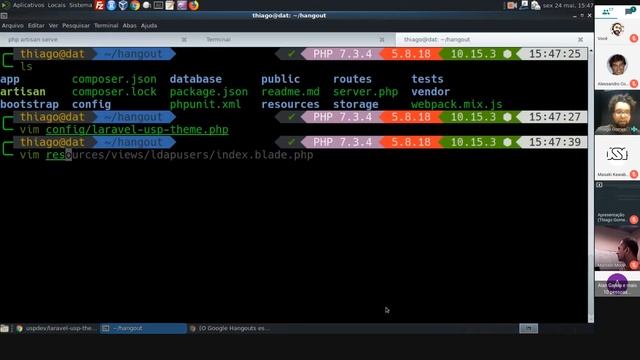The width and height of the screenshot is (640, 360).
Task: Select the Alessandro participant thumbnail
Action: [617, 67]
